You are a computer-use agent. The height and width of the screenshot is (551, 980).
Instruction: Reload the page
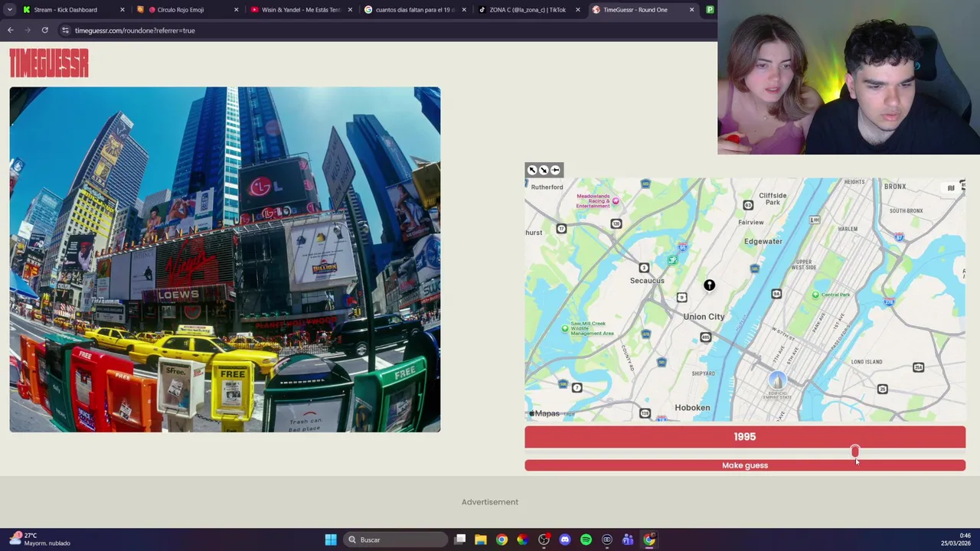[45, 31]
